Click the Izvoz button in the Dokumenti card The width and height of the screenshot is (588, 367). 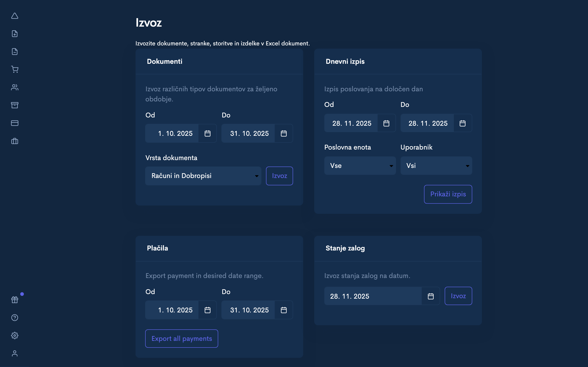[x=280, y=176]
